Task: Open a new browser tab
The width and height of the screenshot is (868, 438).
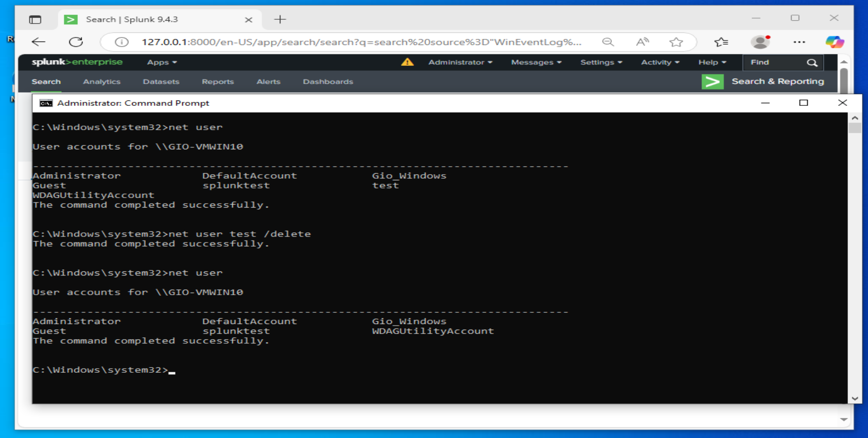Action: coord(280,20)
